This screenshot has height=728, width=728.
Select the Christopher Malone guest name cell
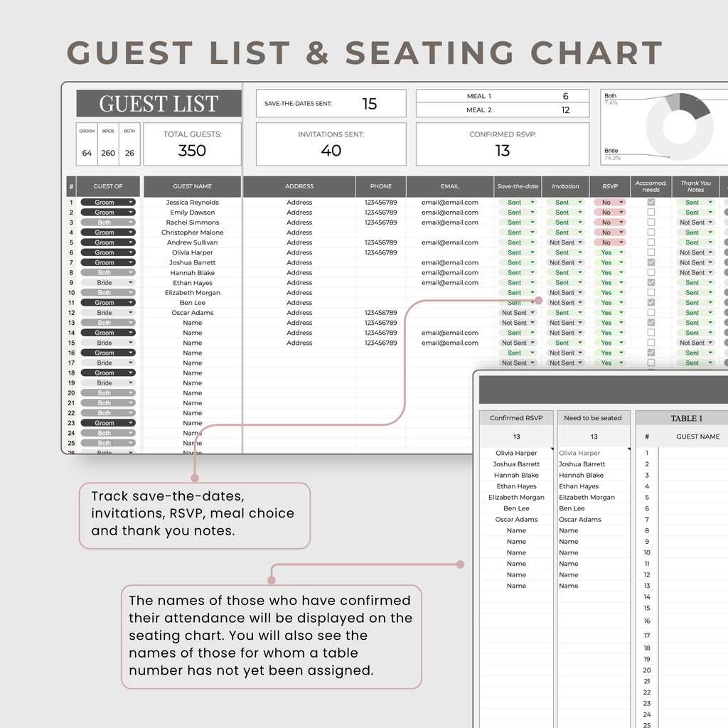point(192,232)
